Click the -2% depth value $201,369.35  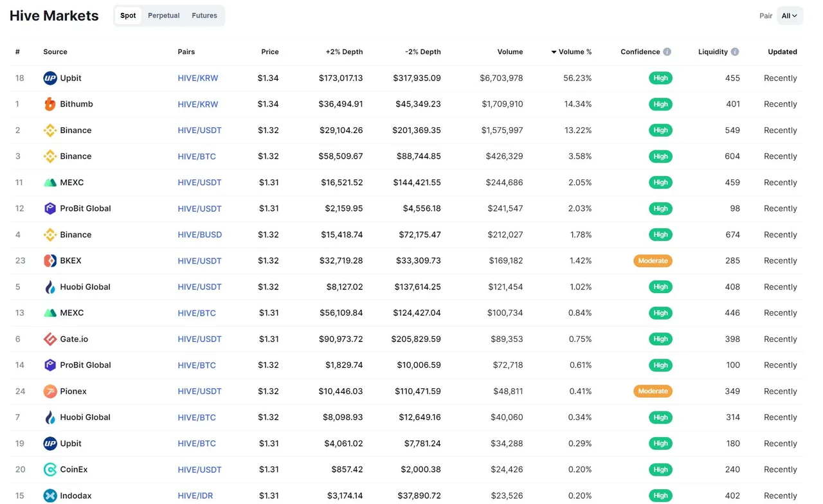tap(417, 130)
